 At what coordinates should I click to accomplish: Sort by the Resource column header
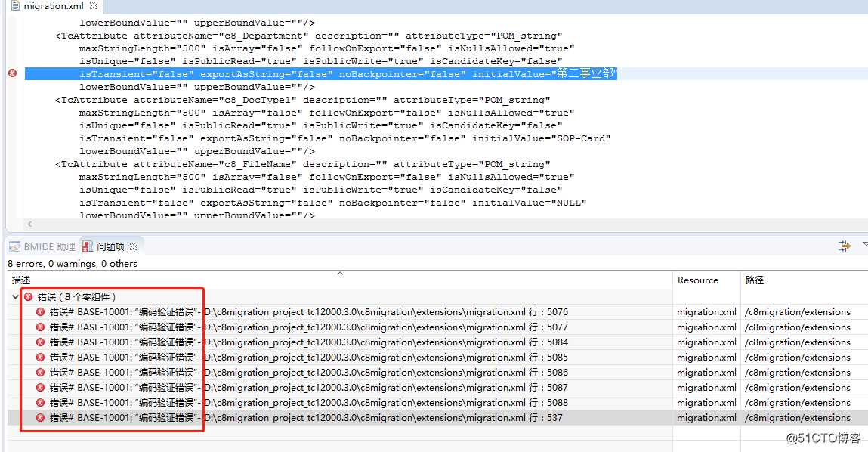pyautogui.click(x=697, y=280)
